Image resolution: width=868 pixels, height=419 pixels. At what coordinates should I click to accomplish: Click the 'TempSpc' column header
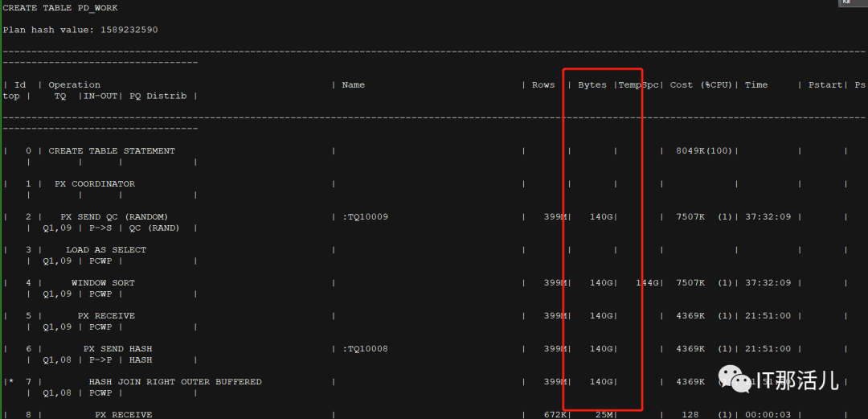pos(638,84)
